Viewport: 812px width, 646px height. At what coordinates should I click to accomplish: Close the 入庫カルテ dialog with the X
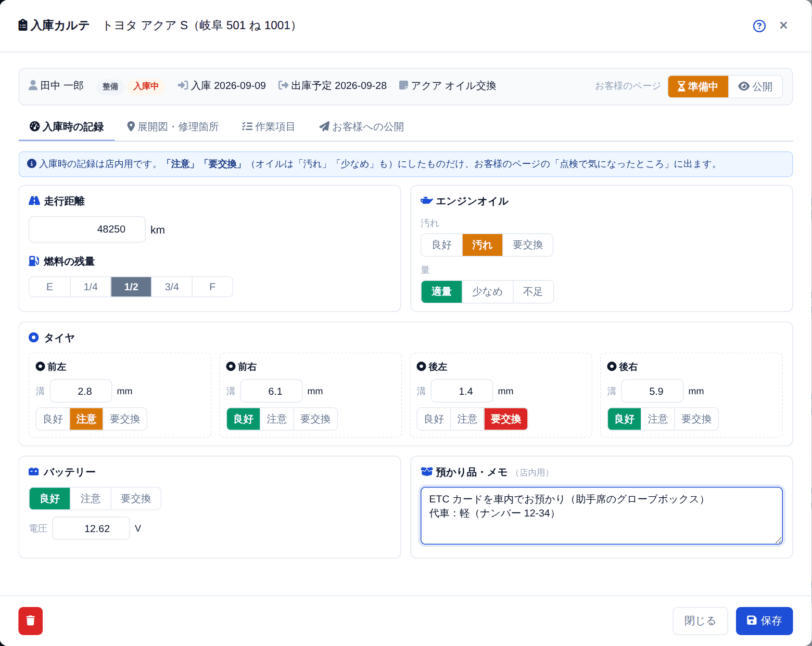click(783, 25)
